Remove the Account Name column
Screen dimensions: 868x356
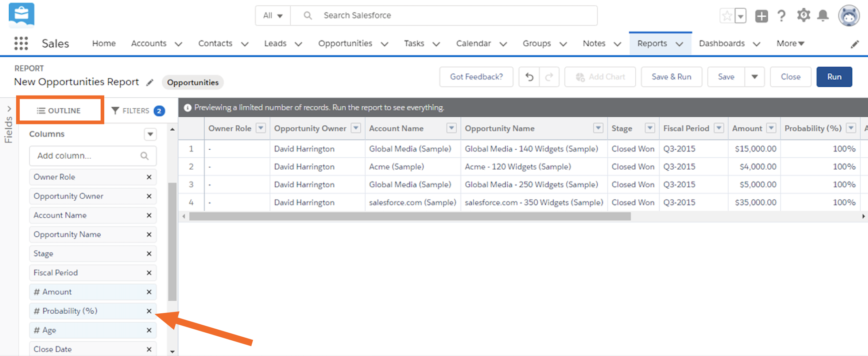[149, 215]
